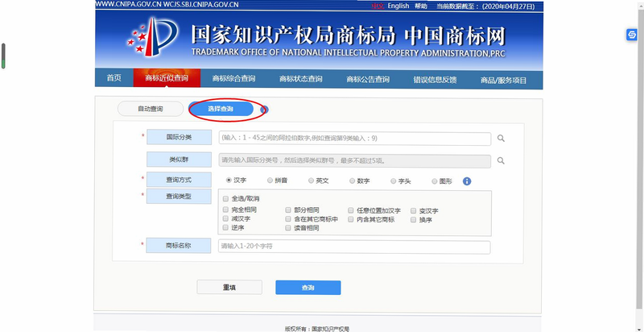Check the 读音相同 checkbox
Viewport: 644px width, 332px height.
(288, 227)
